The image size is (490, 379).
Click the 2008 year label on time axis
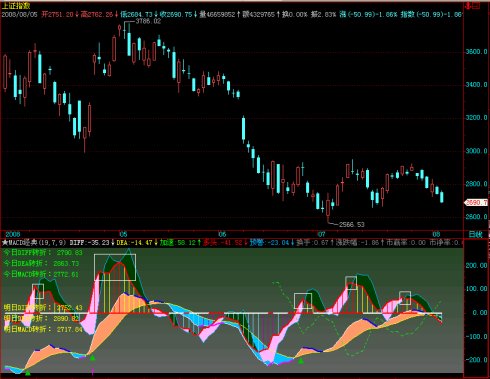(13, 234)
